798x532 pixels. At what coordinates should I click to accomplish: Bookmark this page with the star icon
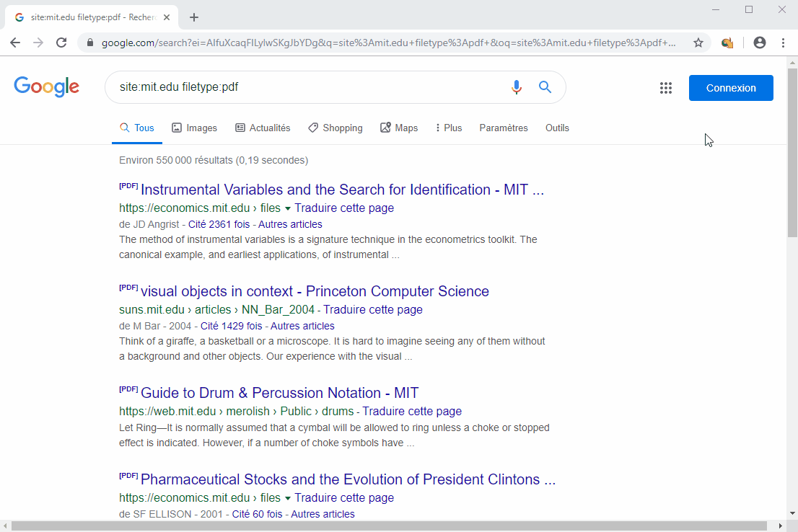pyautogui.click(x=698, y=43)
